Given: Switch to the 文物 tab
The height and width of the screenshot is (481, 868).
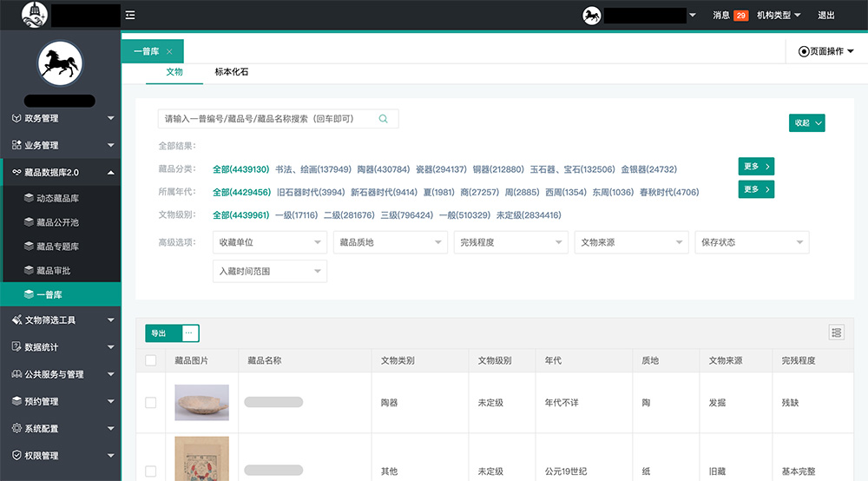Looking at the screenshot, I should click(x=174, y=72).
